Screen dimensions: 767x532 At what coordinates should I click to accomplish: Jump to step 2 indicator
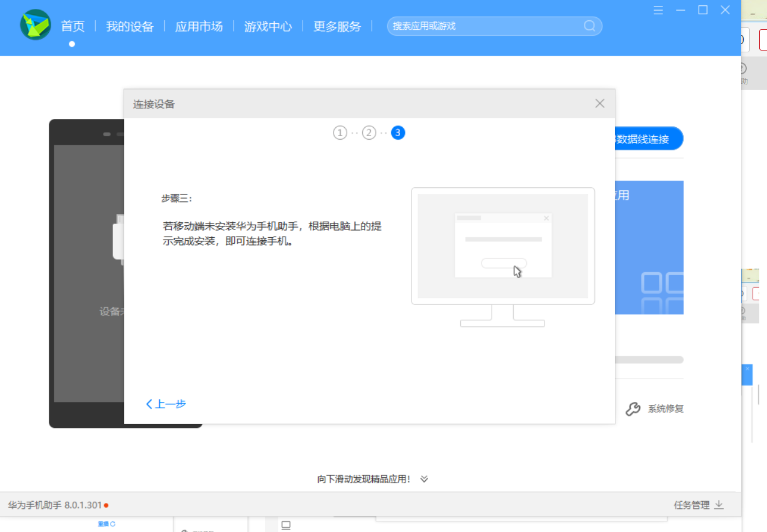(x=369, y=133)
